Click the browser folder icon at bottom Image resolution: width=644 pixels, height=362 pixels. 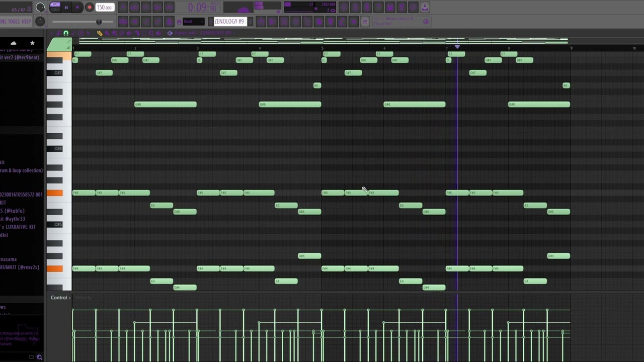[x=31, y=357]
